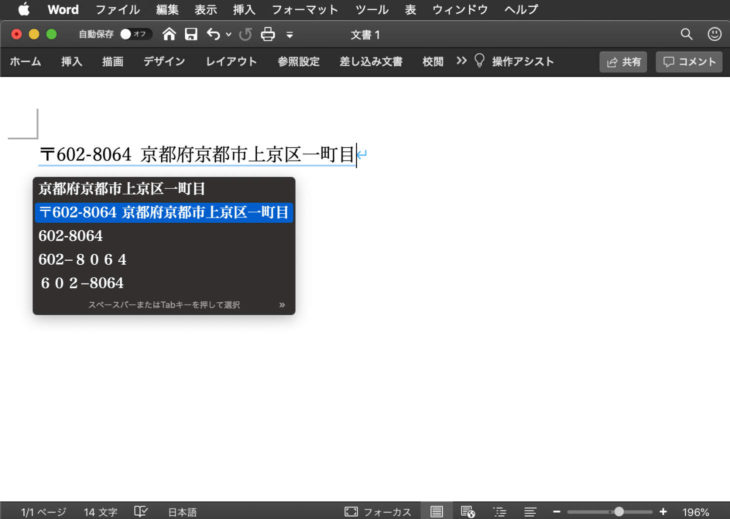Image resolution: width=730 pixels, height=519 pixels.
Task: Save document with the floppy disk icon
Action: pyautogui.click(x=191, y=34)
